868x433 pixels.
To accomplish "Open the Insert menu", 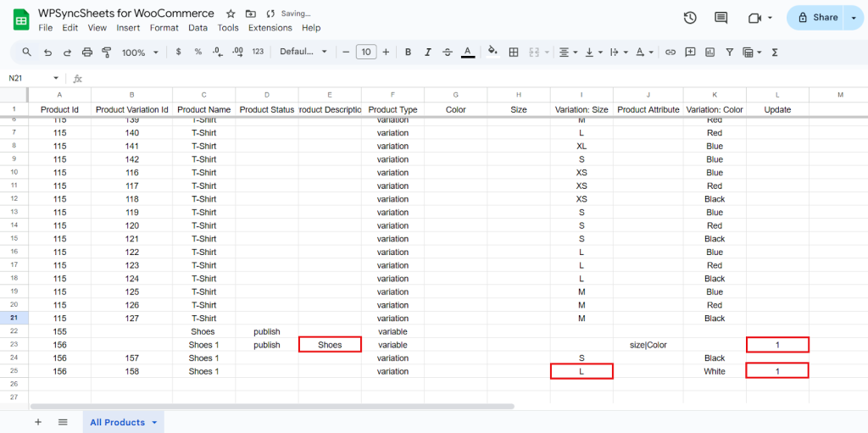I will (129, 28).
